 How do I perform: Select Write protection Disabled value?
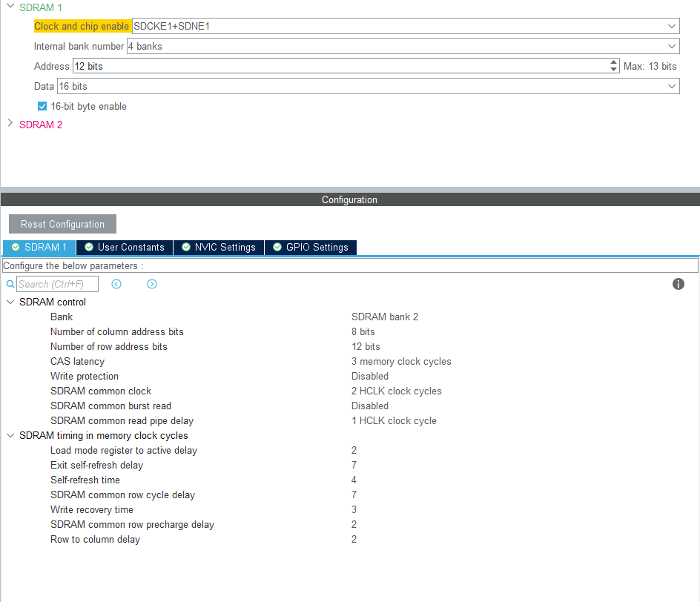click(369, 376)
